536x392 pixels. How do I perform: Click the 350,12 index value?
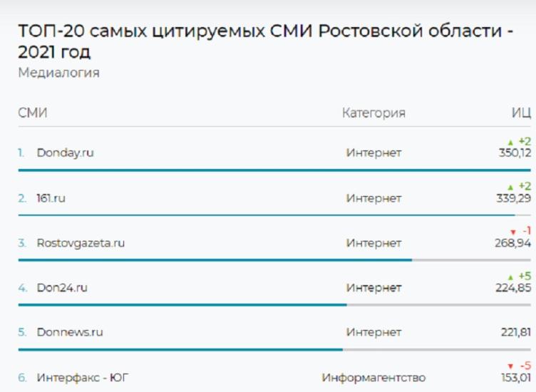click(515, 153)
